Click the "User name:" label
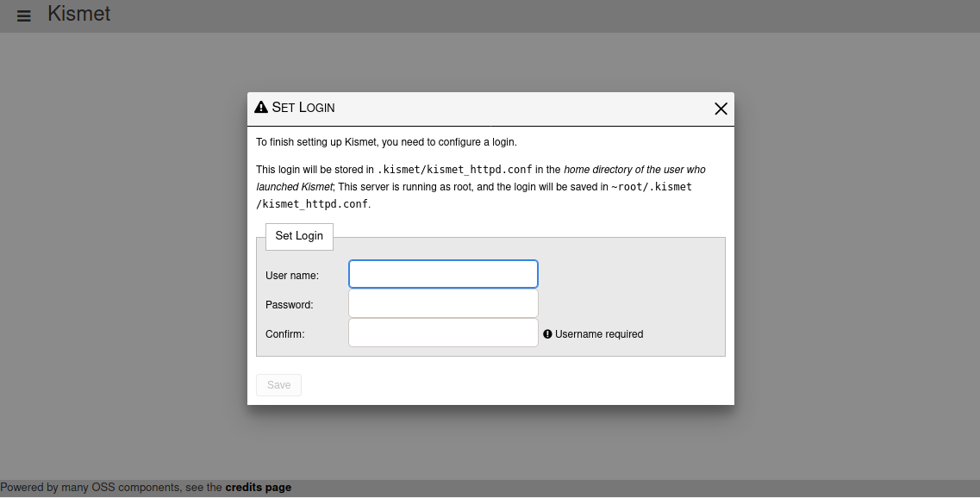 coord(292,276)
